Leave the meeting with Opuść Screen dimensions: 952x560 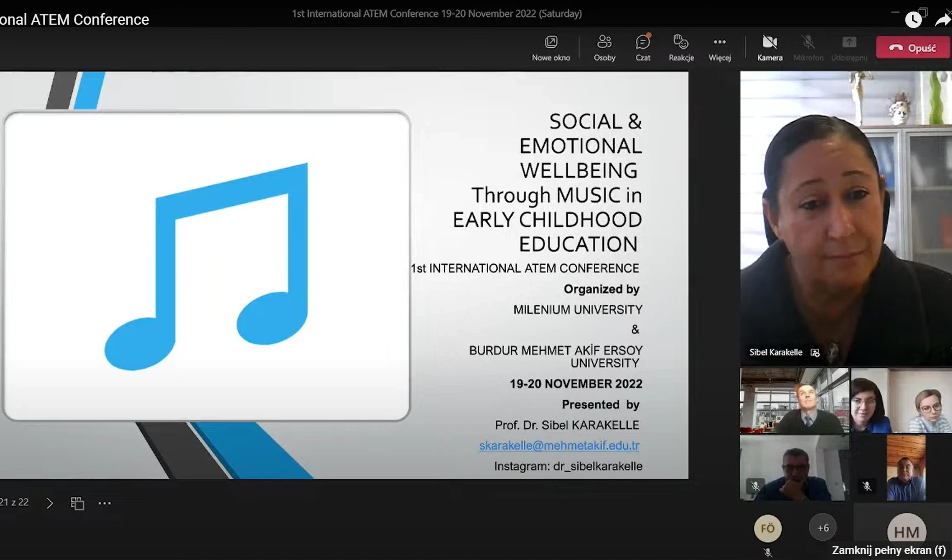(912, 48)
